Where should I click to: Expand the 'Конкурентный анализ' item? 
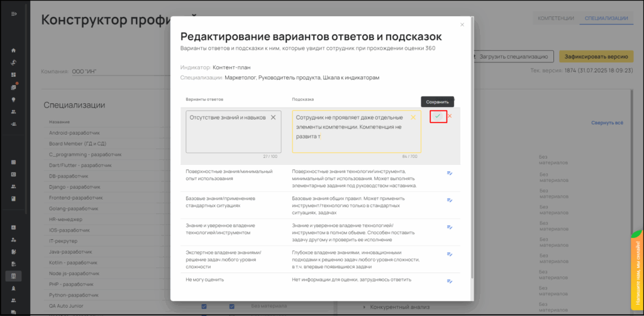365,307
